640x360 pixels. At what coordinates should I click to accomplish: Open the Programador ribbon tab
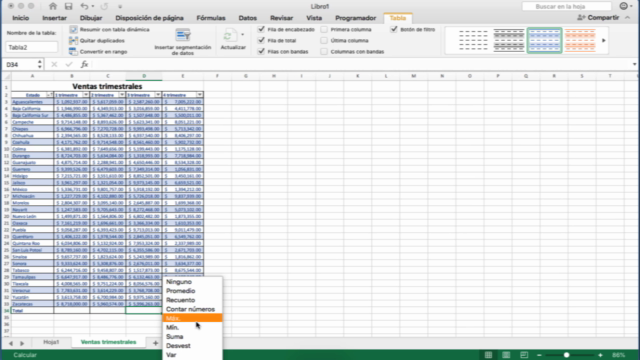[x=356, y=18]
